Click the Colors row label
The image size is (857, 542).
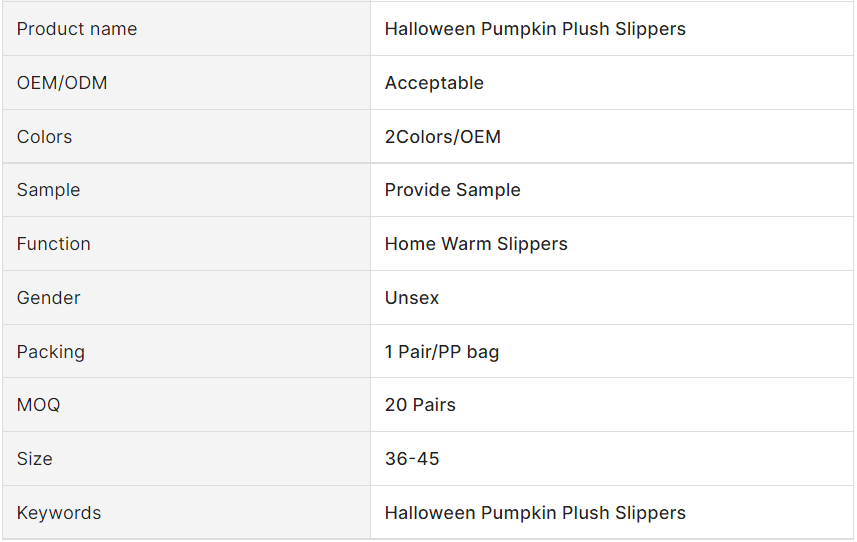tap(45, 137)
